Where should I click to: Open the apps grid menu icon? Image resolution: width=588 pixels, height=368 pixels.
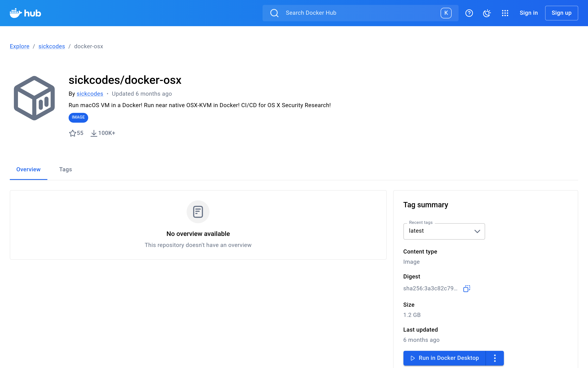point(505,13)
